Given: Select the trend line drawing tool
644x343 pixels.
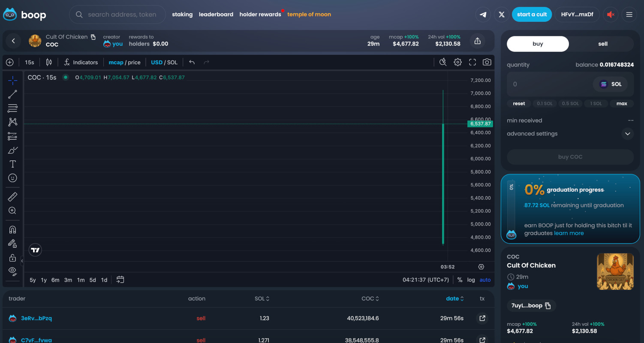Looking at the screenshot, I should click(12, 94).
